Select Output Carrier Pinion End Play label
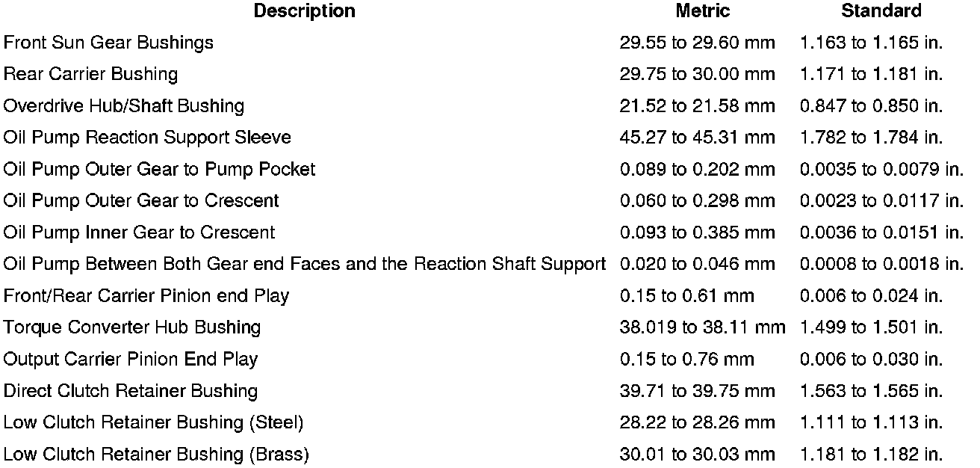Image resolution: width=980 pixels, height=468 pixels. pyautogui.click(x=130, y=359)
